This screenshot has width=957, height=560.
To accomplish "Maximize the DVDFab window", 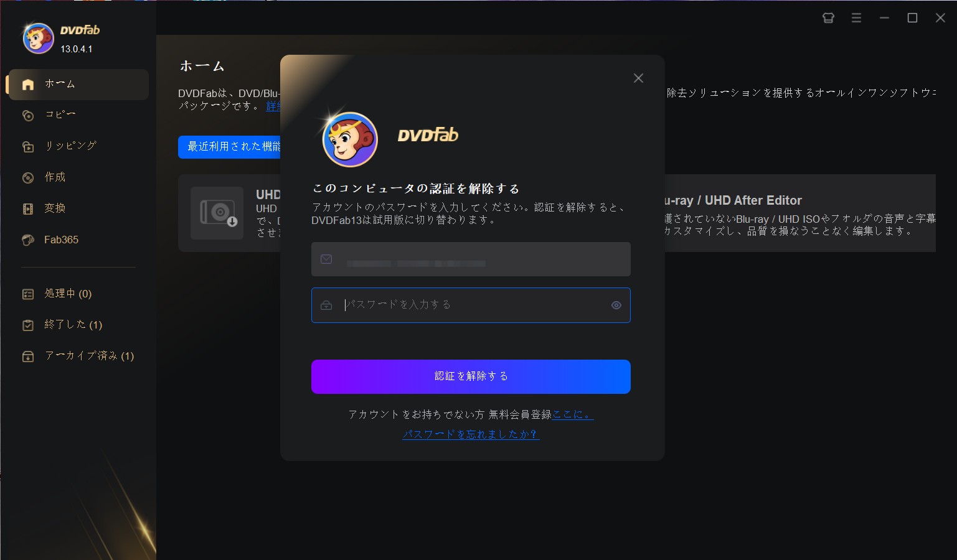I will click(x=912, y=18).
